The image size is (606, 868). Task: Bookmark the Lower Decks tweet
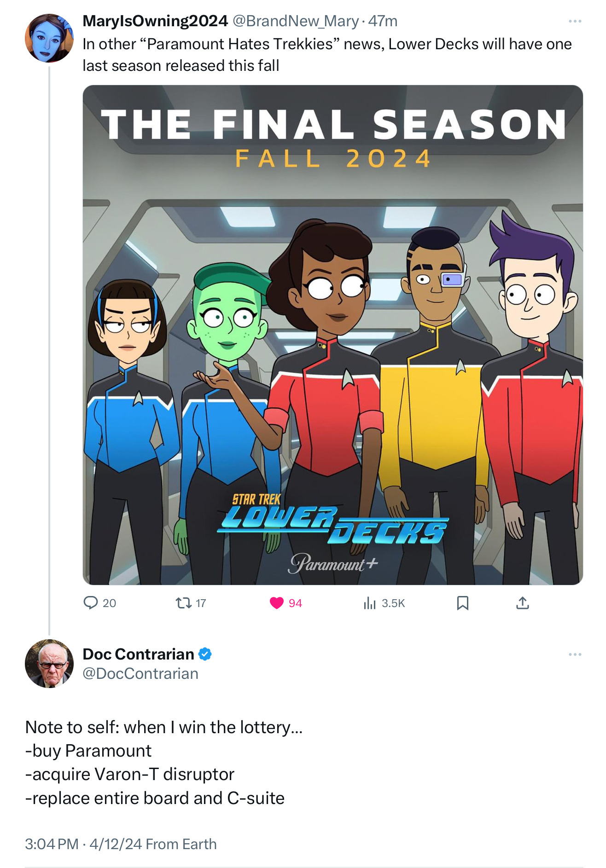[462, 603]
